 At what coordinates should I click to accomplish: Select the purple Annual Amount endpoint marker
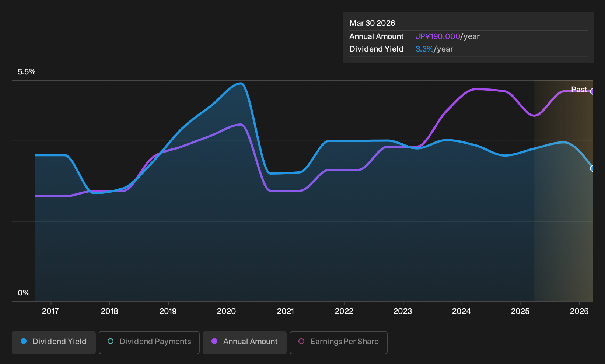tap(592, 91)
